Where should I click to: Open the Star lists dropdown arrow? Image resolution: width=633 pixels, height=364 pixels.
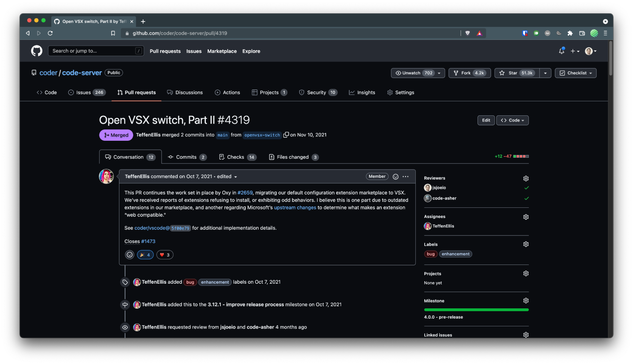[x=545, y=73]
